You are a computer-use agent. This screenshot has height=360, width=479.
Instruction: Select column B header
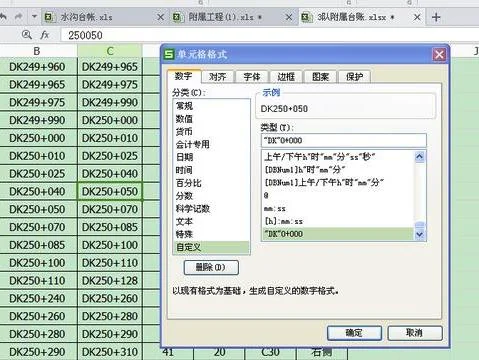click(x=37, y=51)
